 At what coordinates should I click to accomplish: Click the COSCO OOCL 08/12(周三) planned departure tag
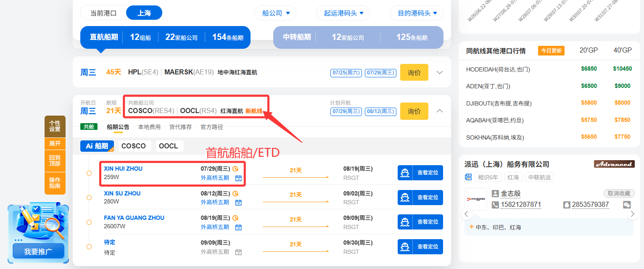pos(380,111)
